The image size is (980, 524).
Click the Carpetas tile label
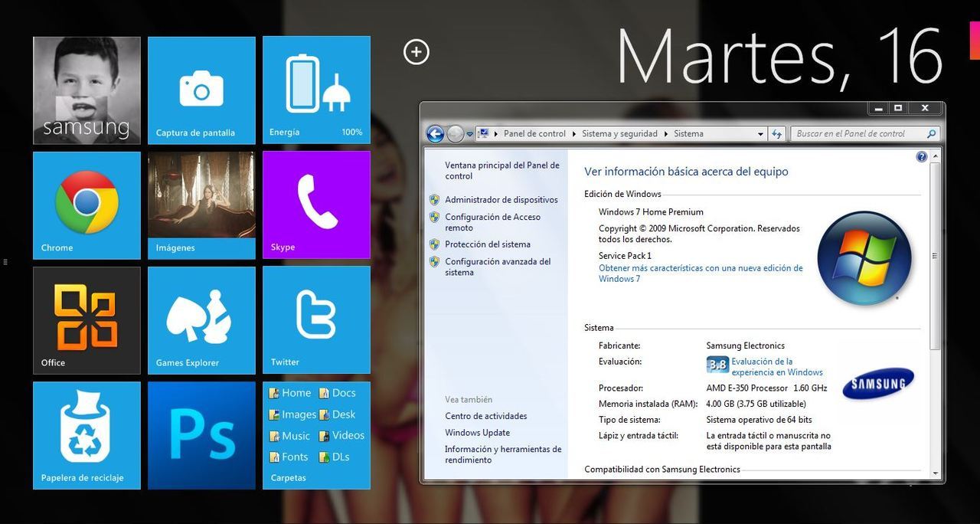pos(288,478)
